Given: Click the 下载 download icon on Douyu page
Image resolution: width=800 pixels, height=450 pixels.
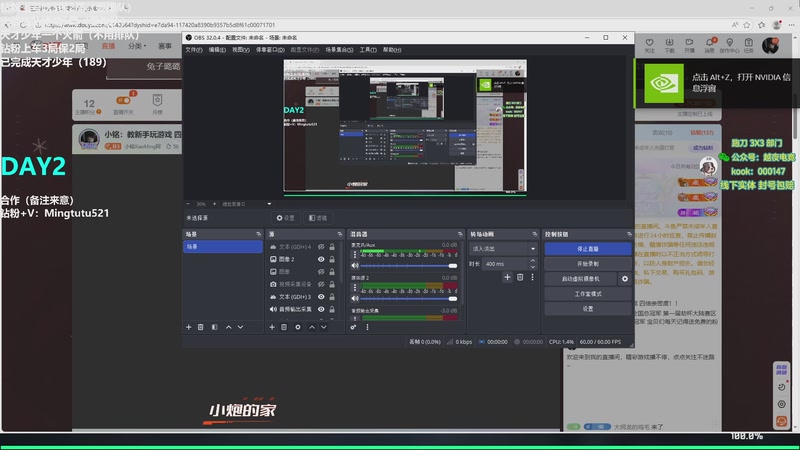Looking at the screenshot, I should [x=669, y=42].
